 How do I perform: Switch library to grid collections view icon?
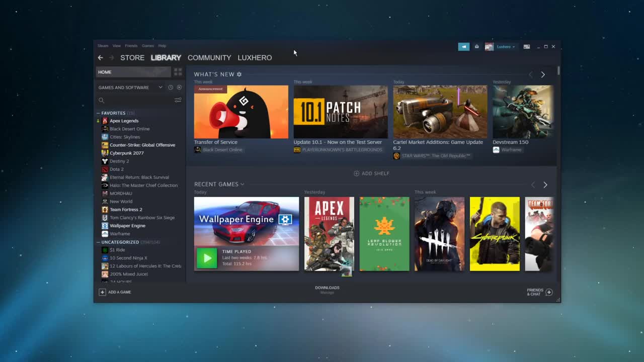178,72
